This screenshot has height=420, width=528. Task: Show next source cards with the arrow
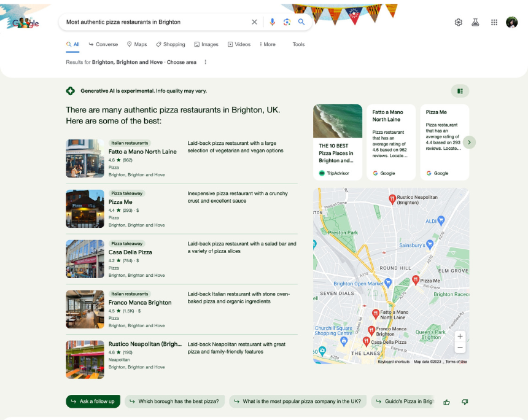click(469, 142)
